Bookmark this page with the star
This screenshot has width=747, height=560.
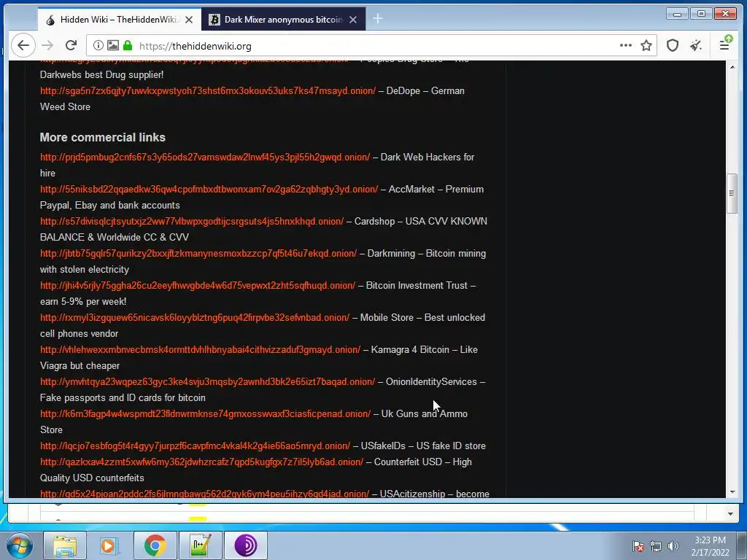pos(646,46)
